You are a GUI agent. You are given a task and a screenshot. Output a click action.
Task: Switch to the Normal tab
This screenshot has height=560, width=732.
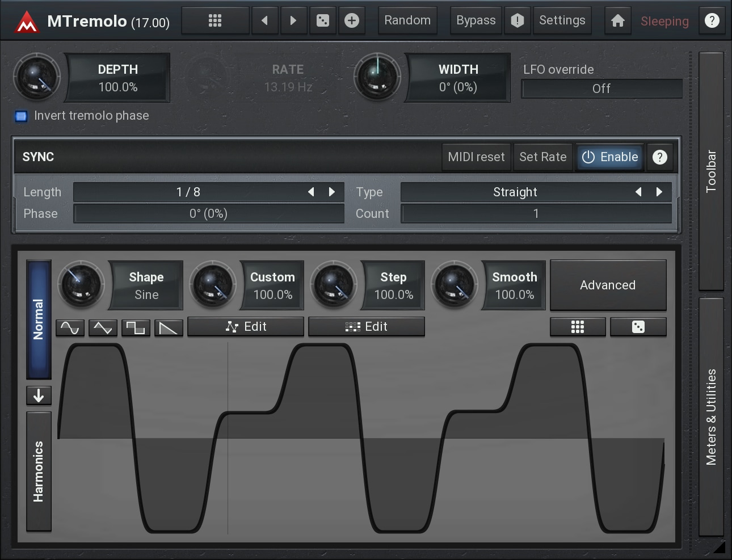click(x=39, y=319)
